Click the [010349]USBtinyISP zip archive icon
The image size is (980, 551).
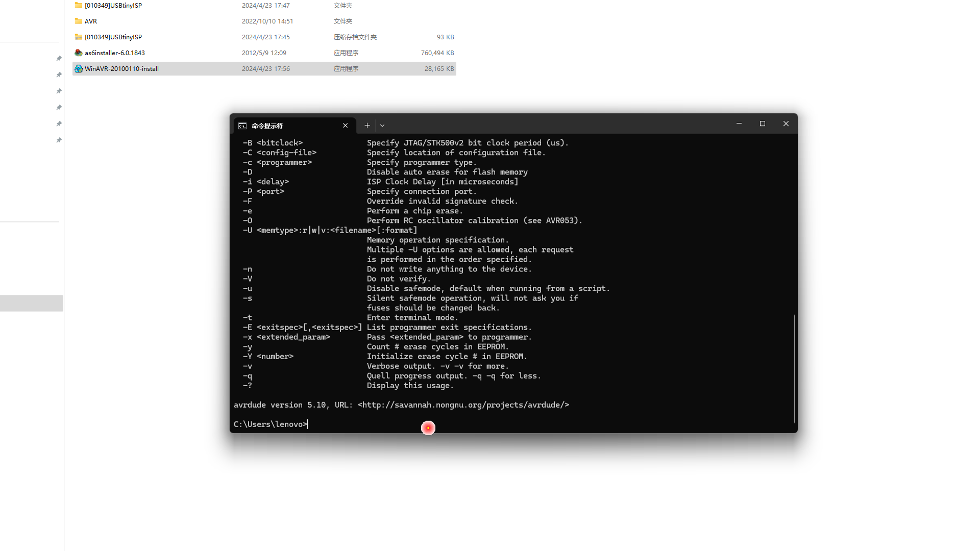(x=78, y=37)
